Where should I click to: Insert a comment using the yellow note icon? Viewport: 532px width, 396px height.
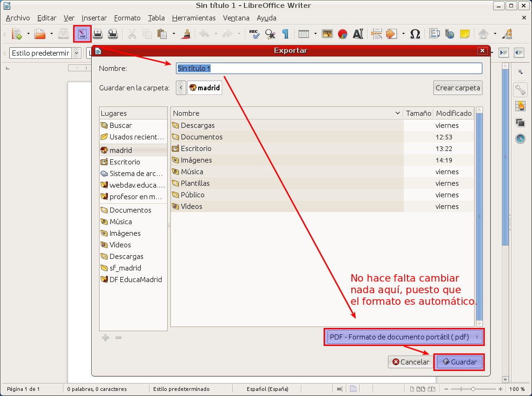[464, 34]
